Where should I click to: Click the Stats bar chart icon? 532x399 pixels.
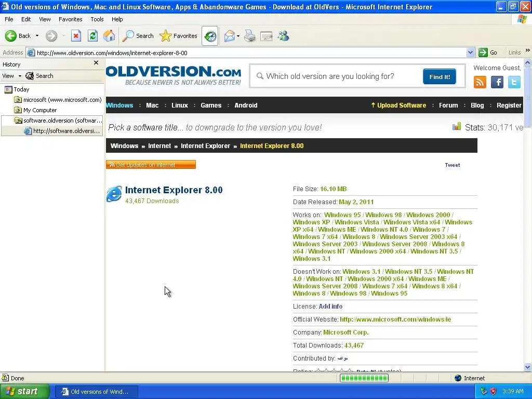[457, 127]
